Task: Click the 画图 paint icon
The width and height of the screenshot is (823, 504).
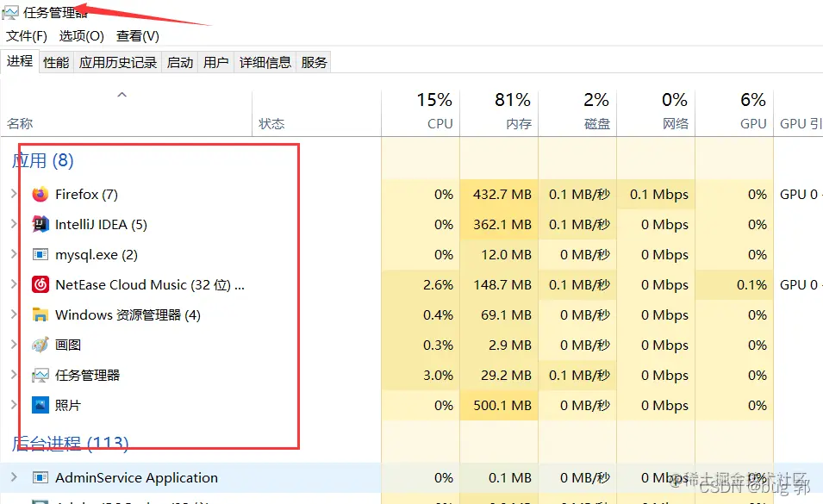Action: coord(41,345)
